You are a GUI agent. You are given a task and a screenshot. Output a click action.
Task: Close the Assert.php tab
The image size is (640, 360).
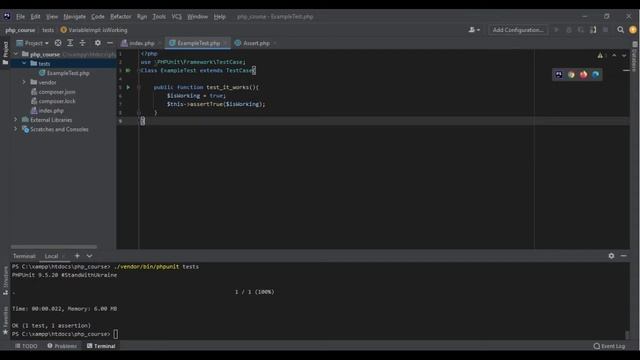(x=275, y=43)
